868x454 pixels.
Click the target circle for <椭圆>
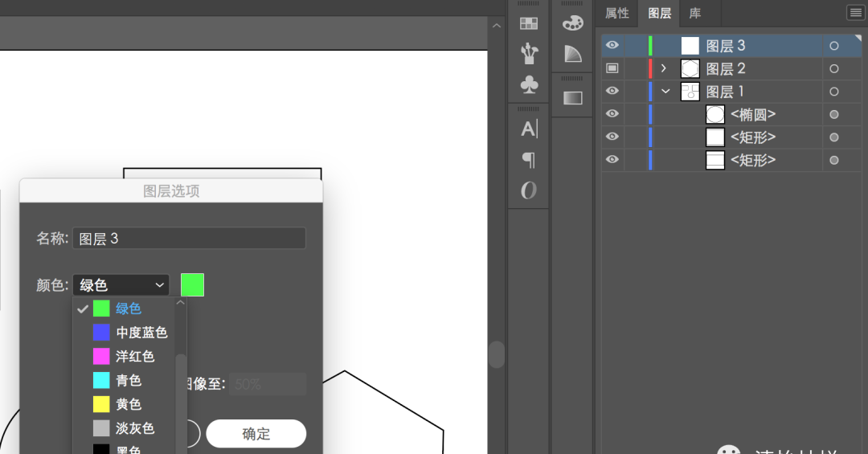(x=834, y=115)
